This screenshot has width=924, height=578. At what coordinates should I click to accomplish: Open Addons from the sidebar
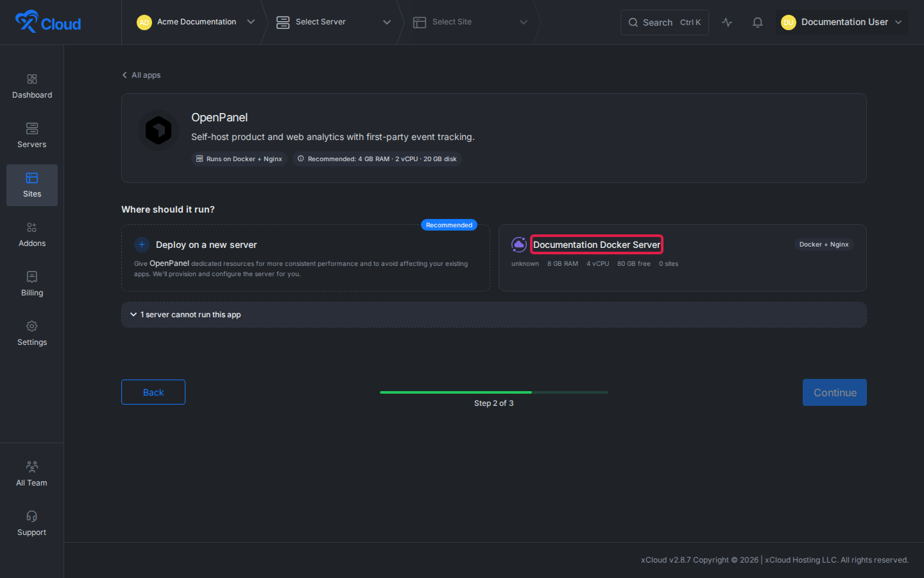coord(32,234)
